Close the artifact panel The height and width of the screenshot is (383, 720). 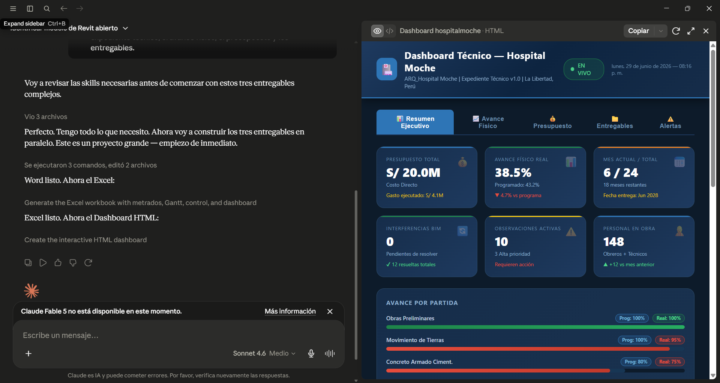pyautogui.click(x=706, y=31)
